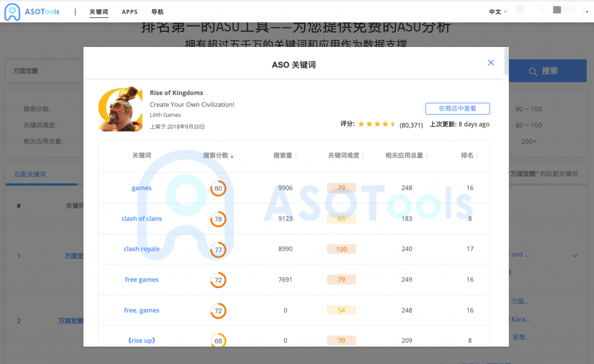Open the 《rise up》 keyword link
This screenshot has height=364, width=594.
142,341
